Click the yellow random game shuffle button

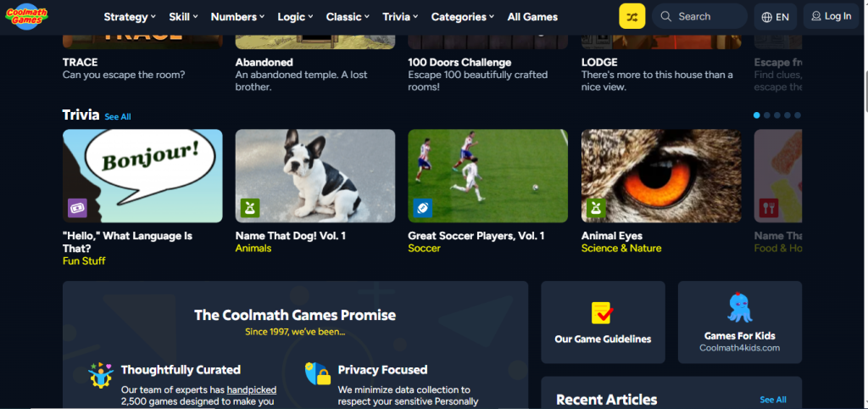632,17
